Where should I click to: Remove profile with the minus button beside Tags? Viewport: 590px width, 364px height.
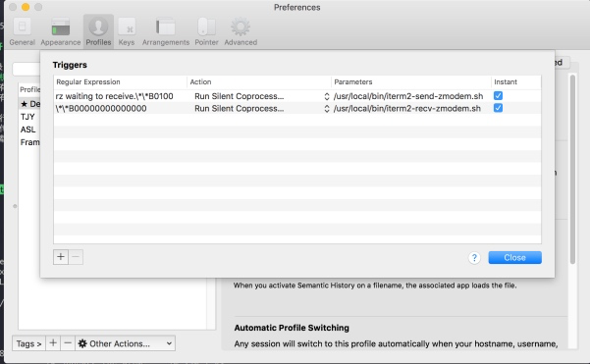point(68,343)
